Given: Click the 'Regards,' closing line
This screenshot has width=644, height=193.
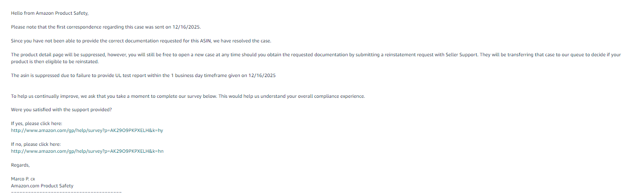Looking at the screenshot, I should 20,165.
